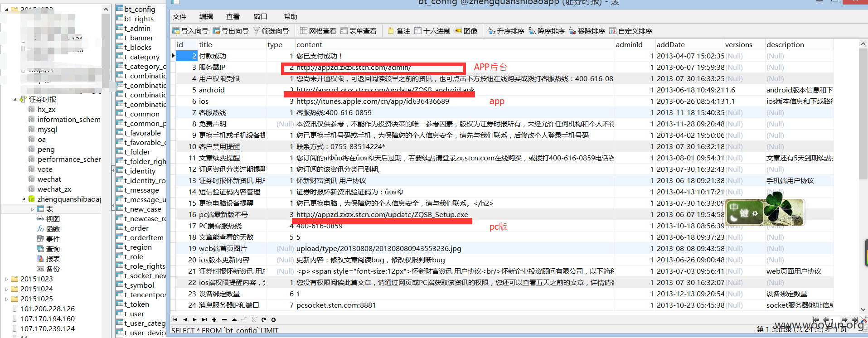This screenshot has height=338, width=868.
Task: Open the 视图 views node
Action: [48, 219]
